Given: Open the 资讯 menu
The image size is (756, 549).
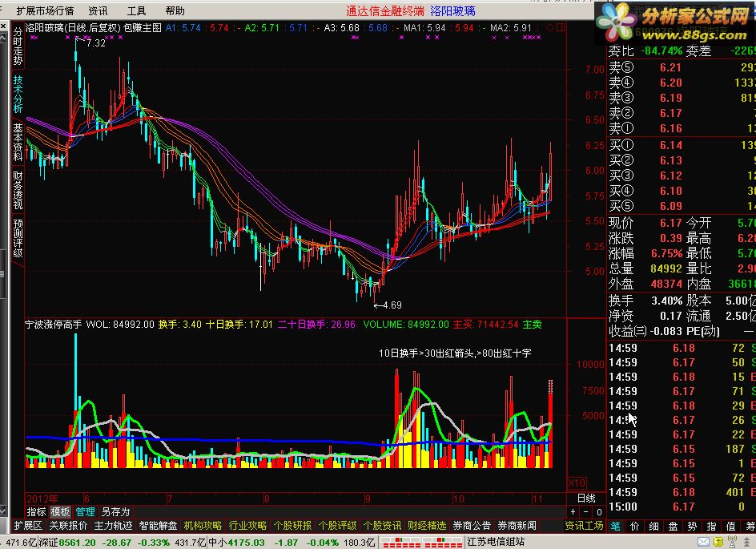Looking at the screenshot, I should (99, 10).
